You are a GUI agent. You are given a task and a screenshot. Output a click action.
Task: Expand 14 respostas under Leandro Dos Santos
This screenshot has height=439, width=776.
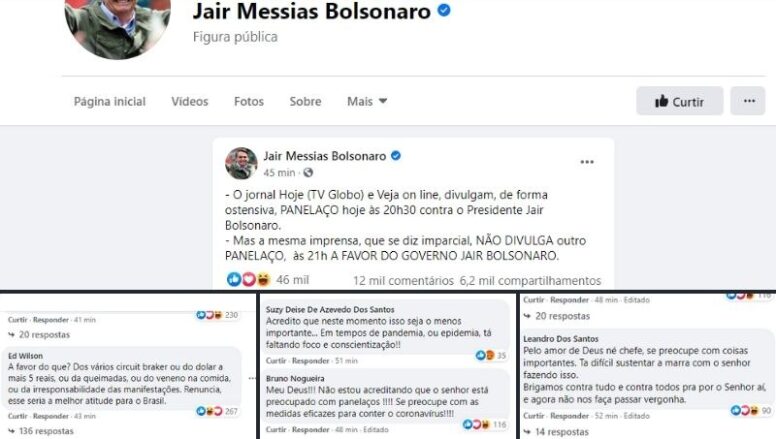pyautogui.click(x=557, y=432)
